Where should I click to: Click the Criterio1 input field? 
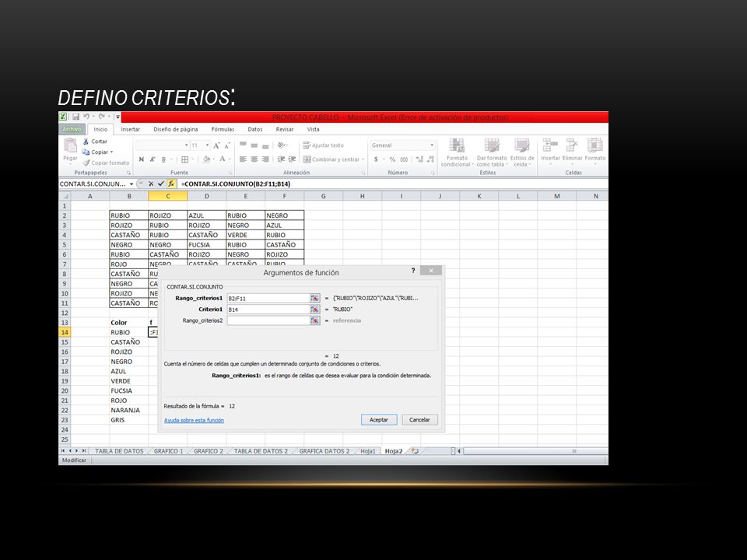pyautogui.click(x=268, y=310)
